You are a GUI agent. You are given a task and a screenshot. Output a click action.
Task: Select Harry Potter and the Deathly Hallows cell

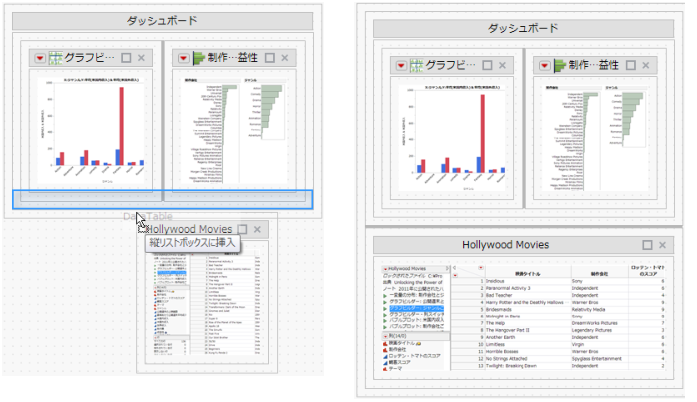(x=528, y=302)
